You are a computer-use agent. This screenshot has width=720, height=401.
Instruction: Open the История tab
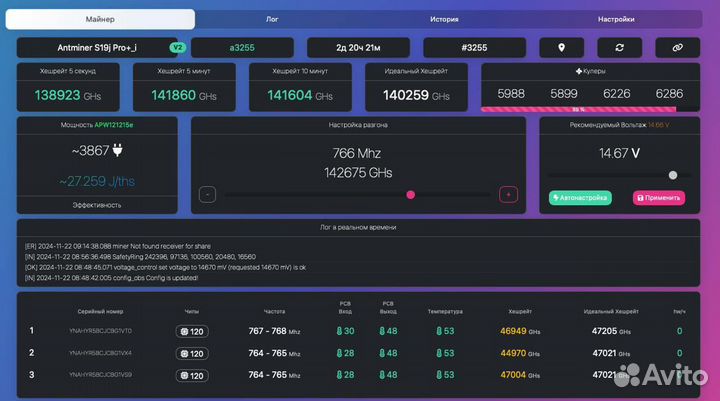444,19
